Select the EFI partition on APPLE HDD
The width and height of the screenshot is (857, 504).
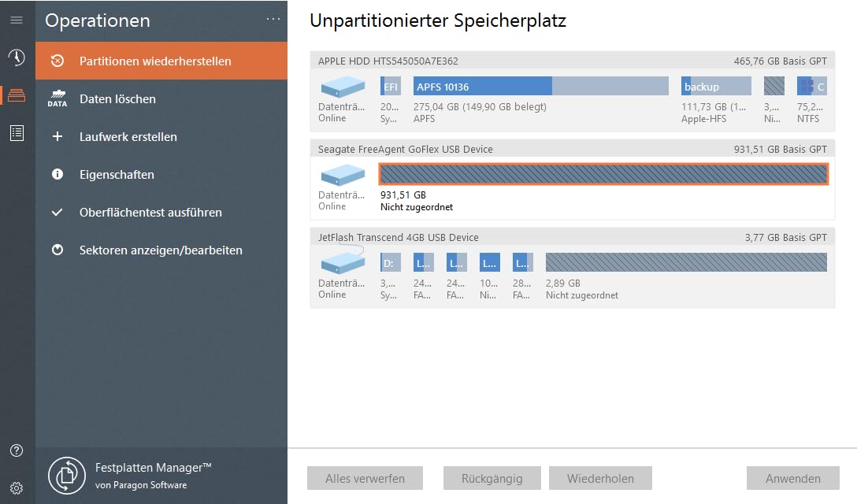tap(390, 87)
